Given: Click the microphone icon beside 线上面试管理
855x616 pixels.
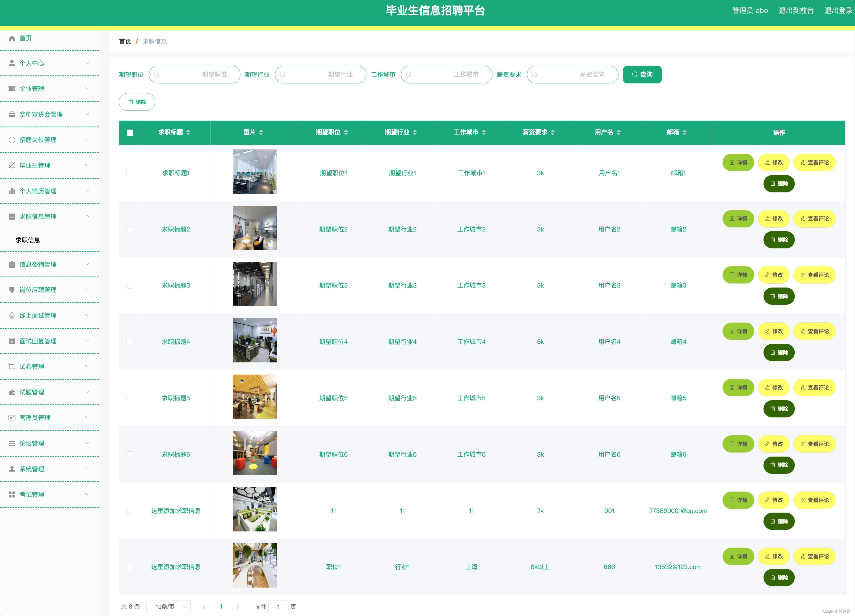Looking at the screenshot, I should 12,315.
